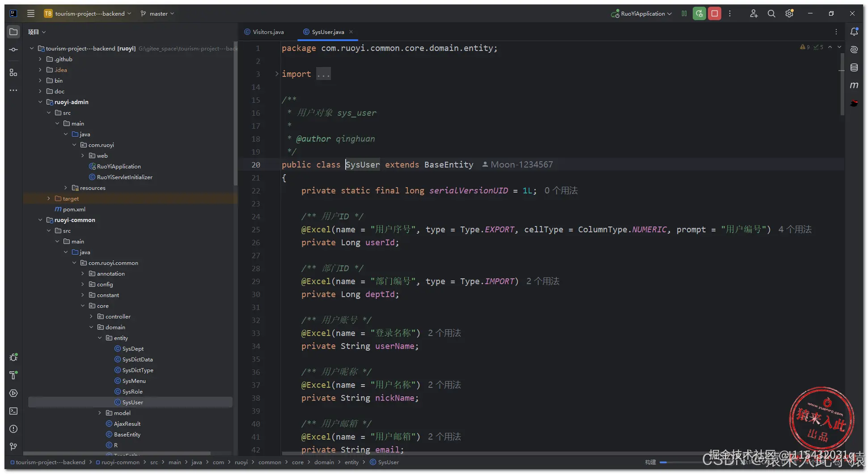Screen dimensions: 868x474
Task: Click SysUser in the breadcrumb bar
Action: click(x=385, y=462)
